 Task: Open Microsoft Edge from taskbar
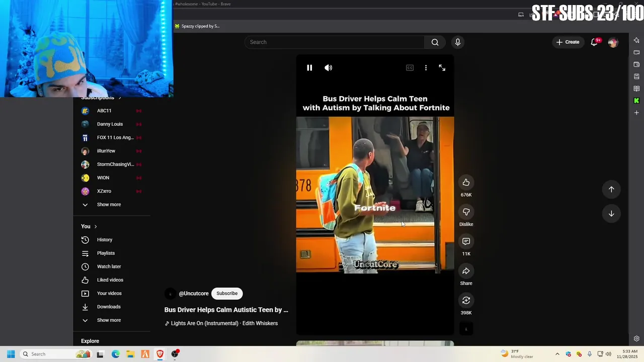pos(115,354)
